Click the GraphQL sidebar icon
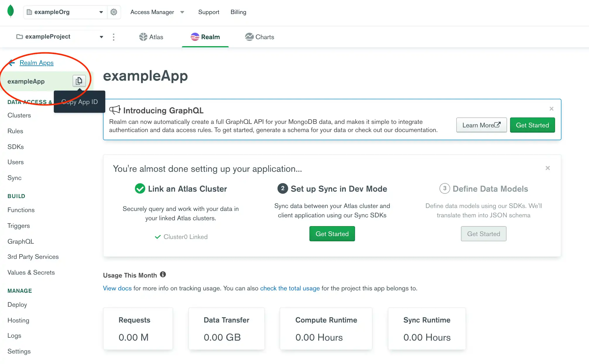589x364 pixels. 20,241
